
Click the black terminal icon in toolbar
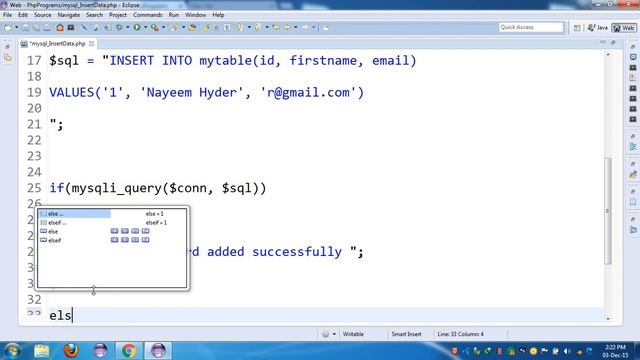[71, 27]
